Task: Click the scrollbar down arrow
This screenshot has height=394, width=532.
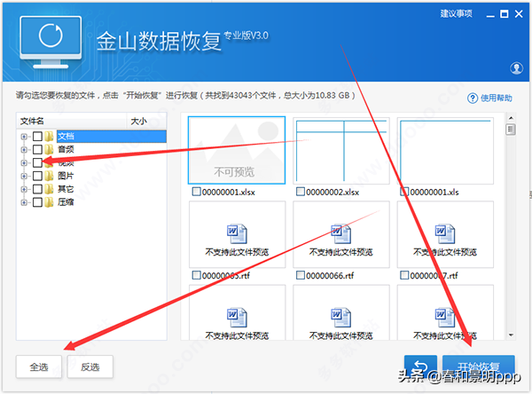Action: tap(511, 335)
